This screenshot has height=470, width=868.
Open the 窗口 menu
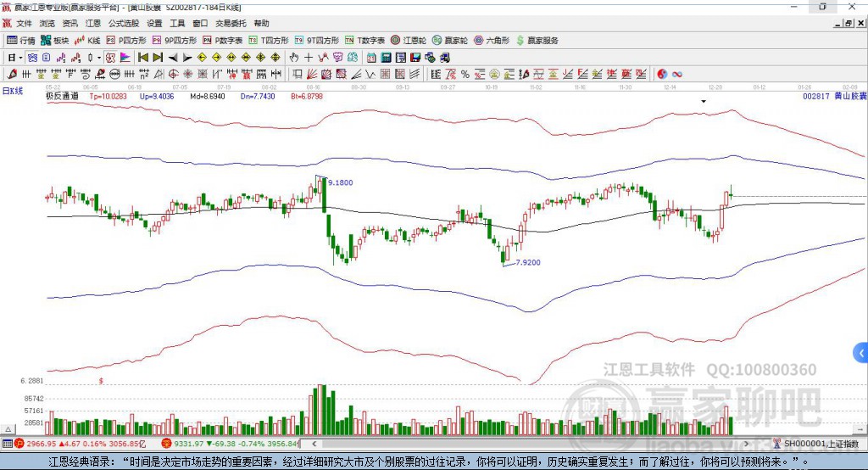(200, 23)
